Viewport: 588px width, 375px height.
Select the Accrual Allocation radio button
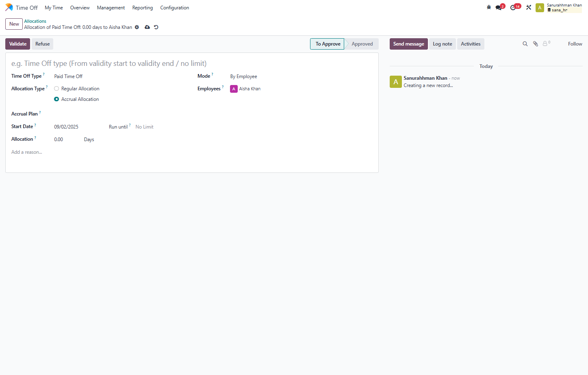point(56,99)
